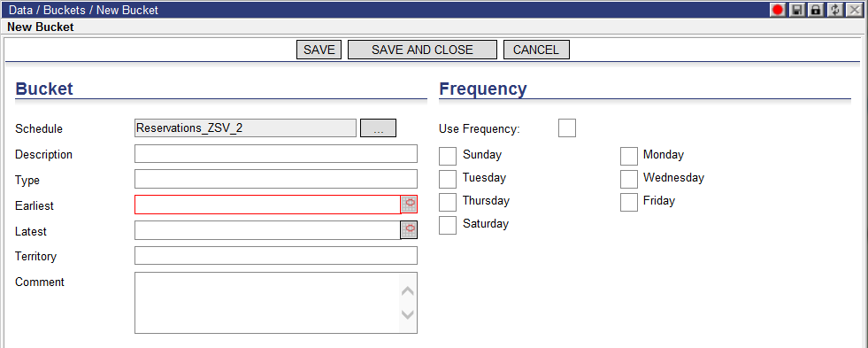Click the refresh arrows icon
The image size is (868, 348).
pos(834,10)
